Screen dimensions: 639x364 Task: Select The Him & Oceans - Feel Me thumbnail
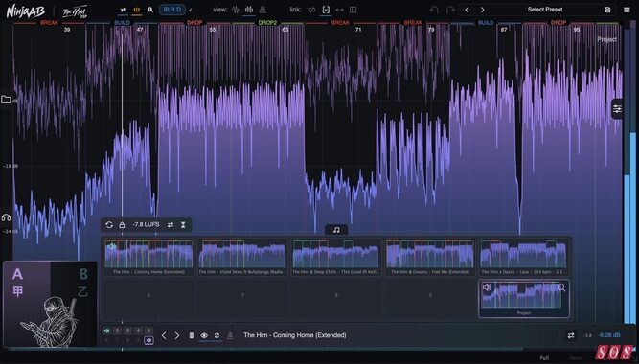(430, 258)
